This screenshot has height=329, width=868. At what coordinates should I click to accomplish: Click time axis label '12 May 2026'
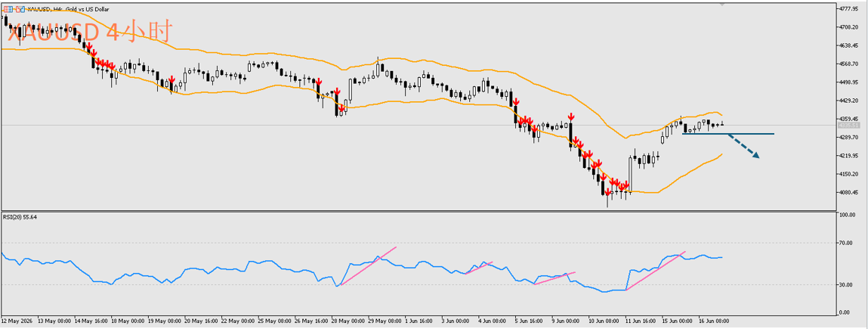click(17, 321)
